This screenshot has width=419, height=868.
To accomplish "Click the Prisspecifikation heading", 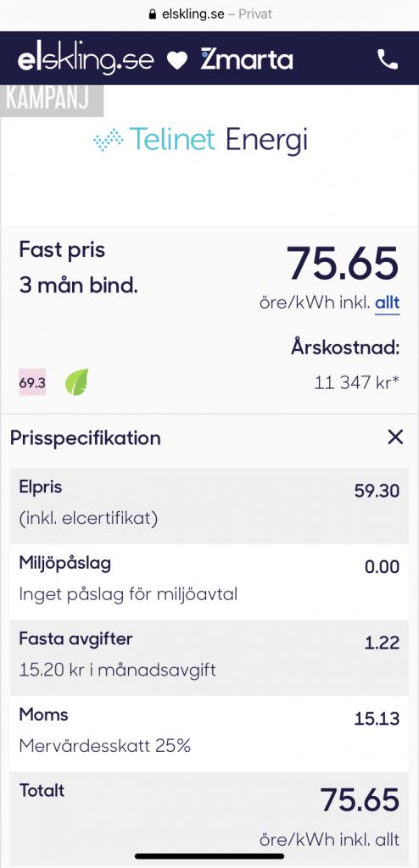I will pos(86,438).
